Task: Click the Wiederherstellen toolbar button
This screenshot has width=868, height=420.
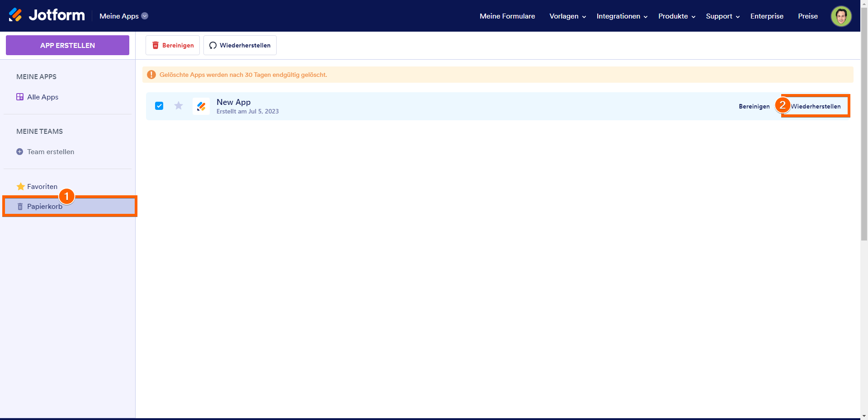Action: pos(240,45)
